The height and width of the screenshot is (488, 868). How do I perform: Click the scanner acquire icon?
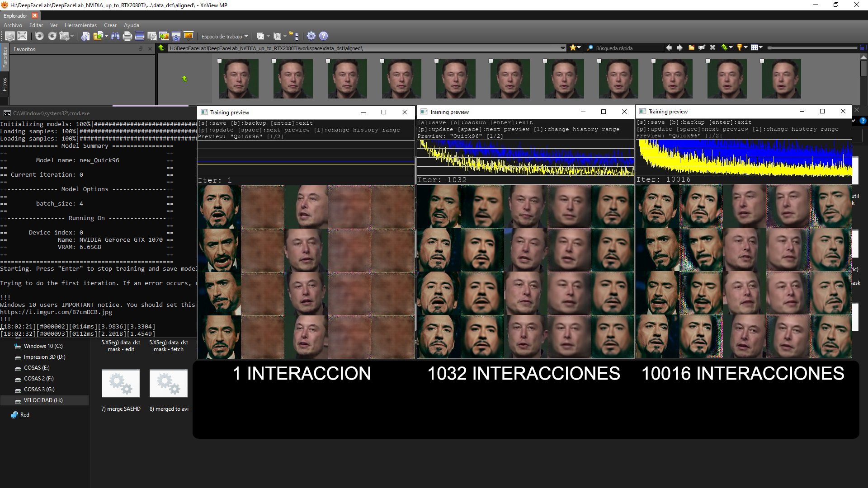click(140, 36)
